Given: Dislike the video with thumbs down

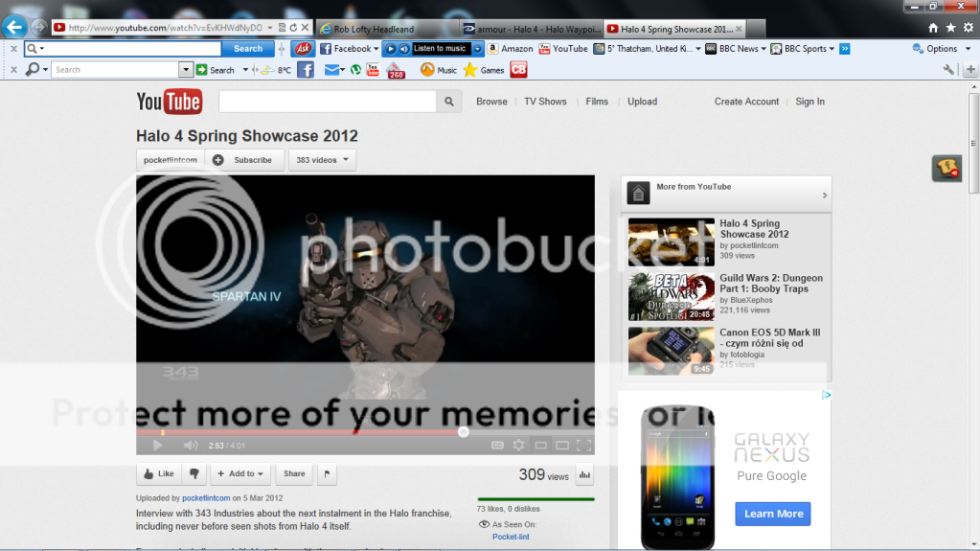Looking at the screenshot, I should coord(194,473).
